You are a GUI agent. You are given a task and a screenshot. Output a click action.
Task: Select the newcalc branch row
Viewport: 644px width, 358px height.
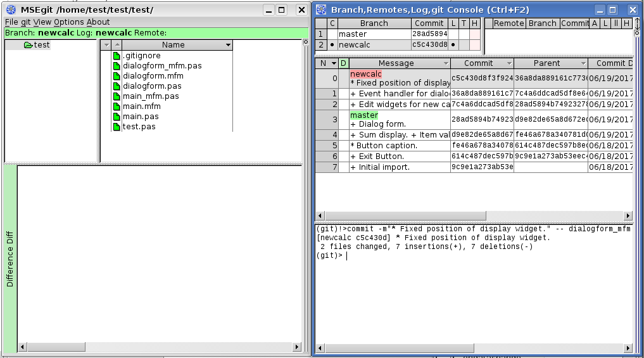pos(374,45)
